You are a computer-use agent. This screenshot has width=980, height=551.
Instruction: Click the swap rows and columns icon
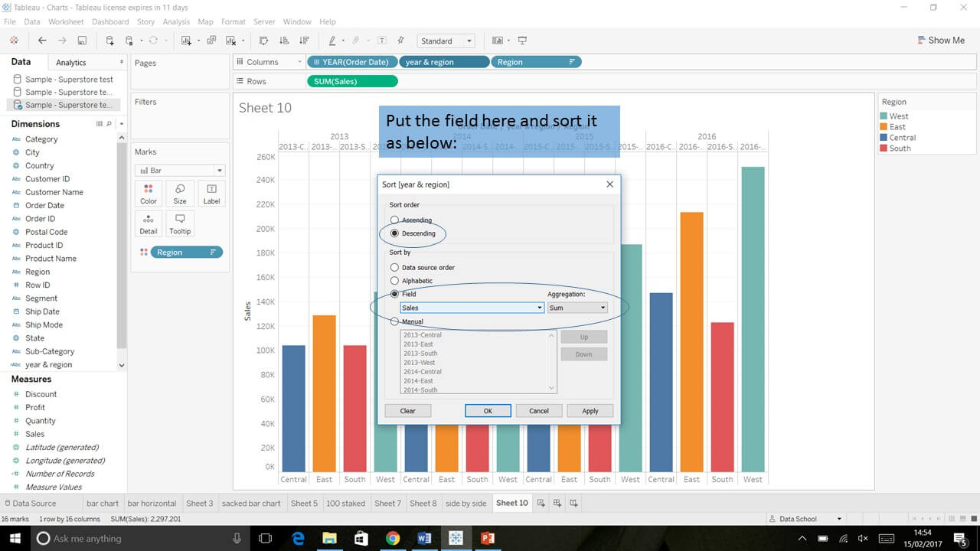point(264,41)
